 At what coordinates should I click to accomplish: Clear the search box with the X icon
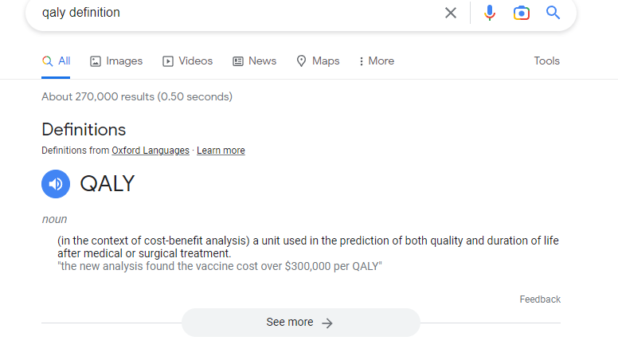[451, 13]
